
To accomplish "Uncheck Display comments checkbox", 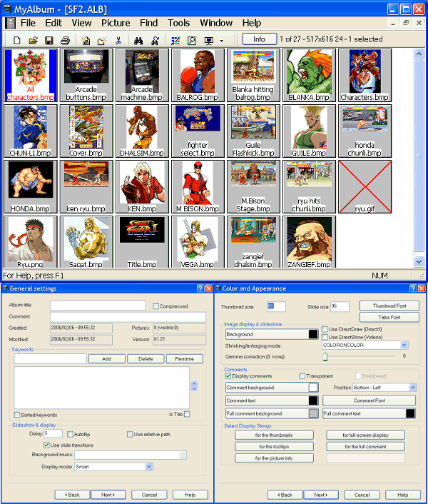I will (x=228, y=376).
